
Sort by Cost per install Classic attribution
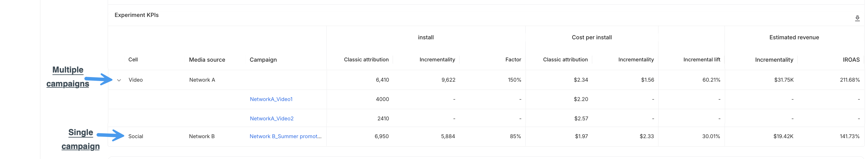click(565, 60)
